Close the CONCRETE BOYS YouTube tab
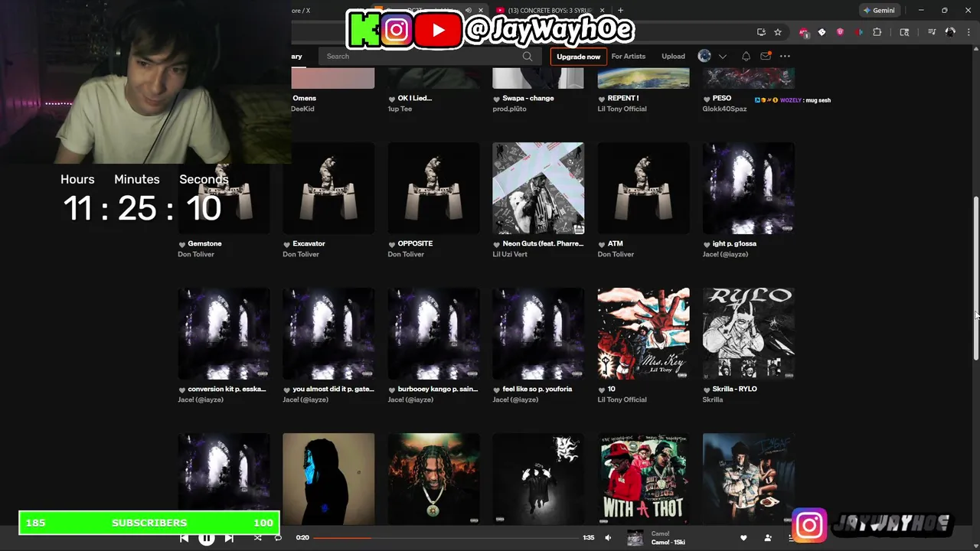980x551 pixels. click(603, 11)
